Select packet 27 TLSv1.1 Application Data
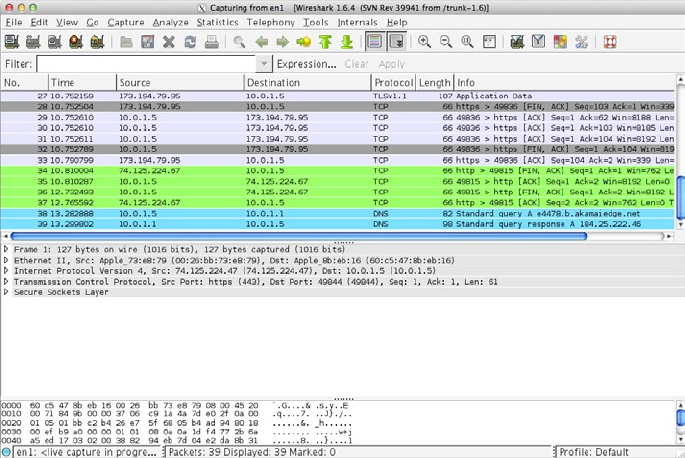The image size is (685, 458). pos(337,96)
